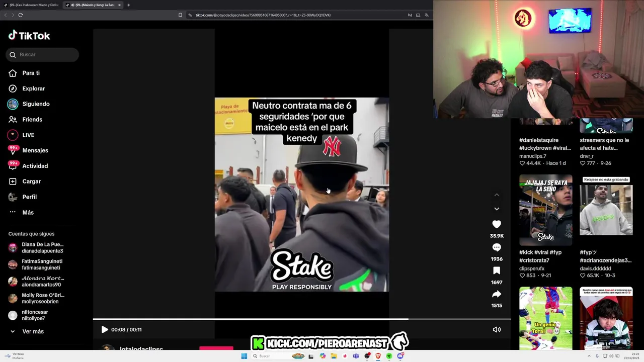Save video with bookmark icon
Screen dimensions: 644x362
[x=497, y=270]
